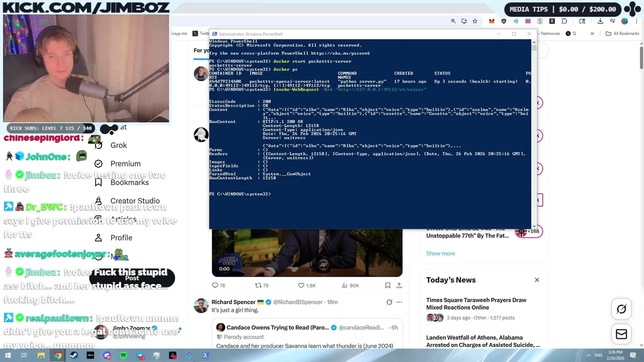644x362 pixels.
Task: Open Landen Westfall of Athens news story
Action: (483, 341)
